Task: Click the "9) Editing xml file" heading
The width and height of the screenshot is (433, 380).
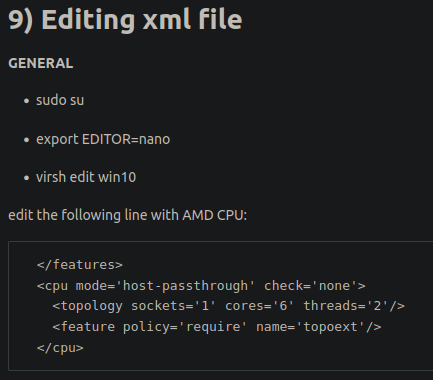Action: (125, 20)
